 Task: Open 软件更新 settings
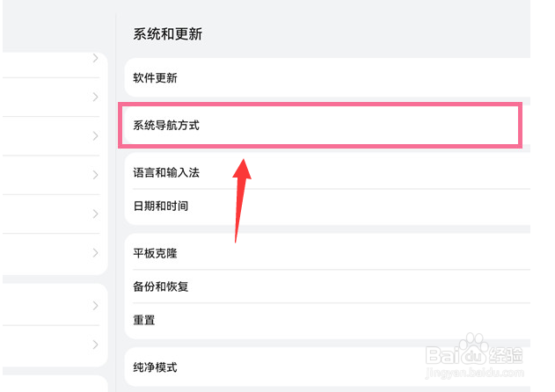point(327,77)
